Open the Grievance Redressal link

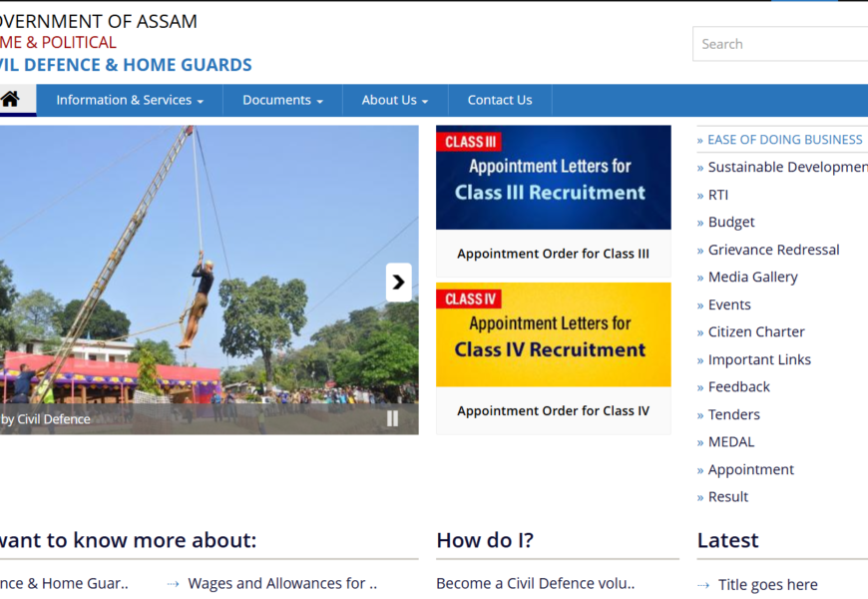pyautogui.click(x=773, y=250)
